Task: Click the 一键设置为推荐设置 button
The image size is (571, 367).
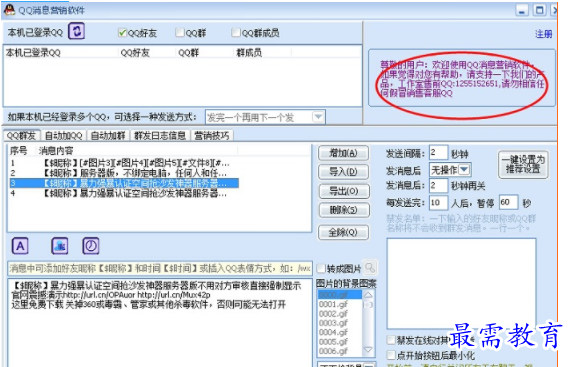Action: tap(523, 165)
